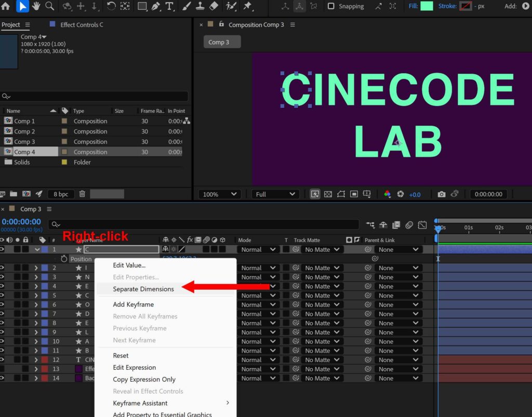The image size is (532, 417).
Task: Select the Hand tool
Action: 36,6
